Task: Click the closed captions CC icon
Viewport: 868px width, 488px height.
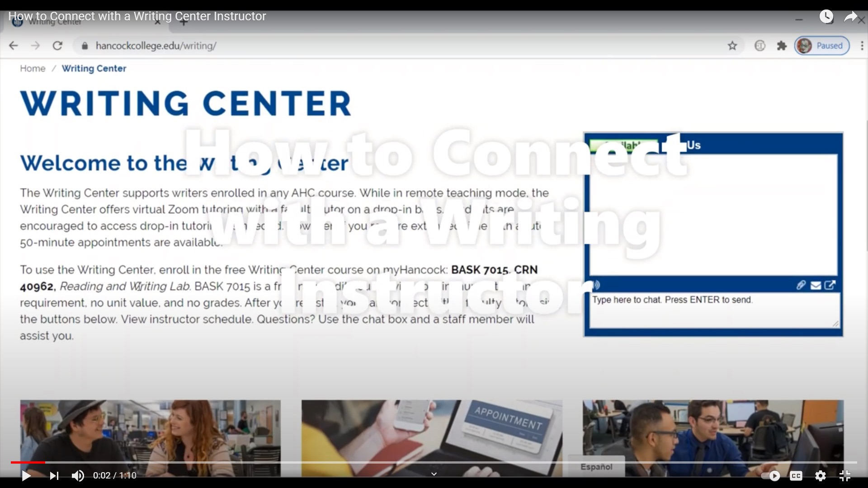Action: (x=797, y=475)
